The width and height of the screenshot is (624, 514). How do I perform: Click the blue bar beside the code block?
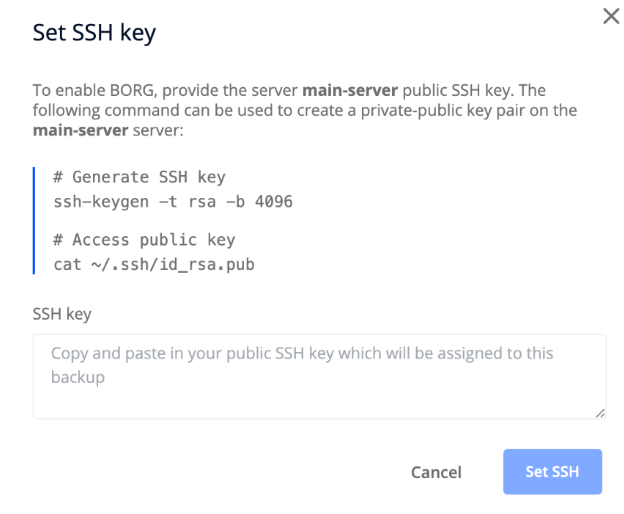[x=34, y=220]
